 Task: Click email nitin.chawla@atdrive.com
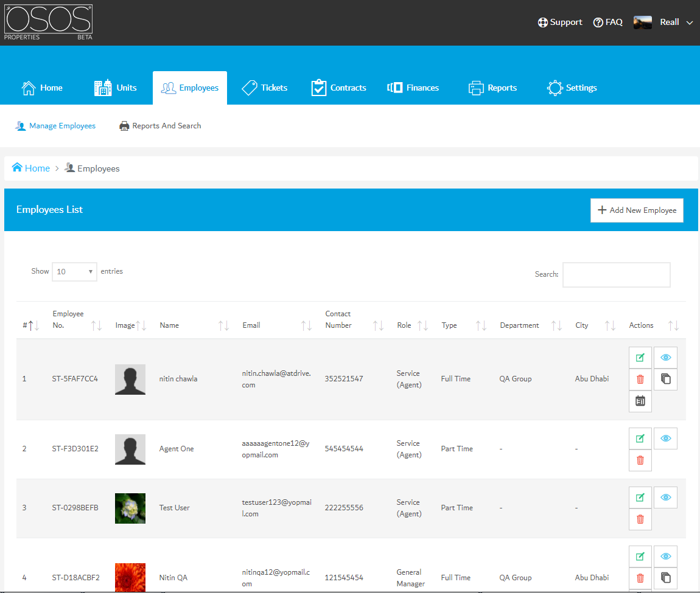point(276,379)
